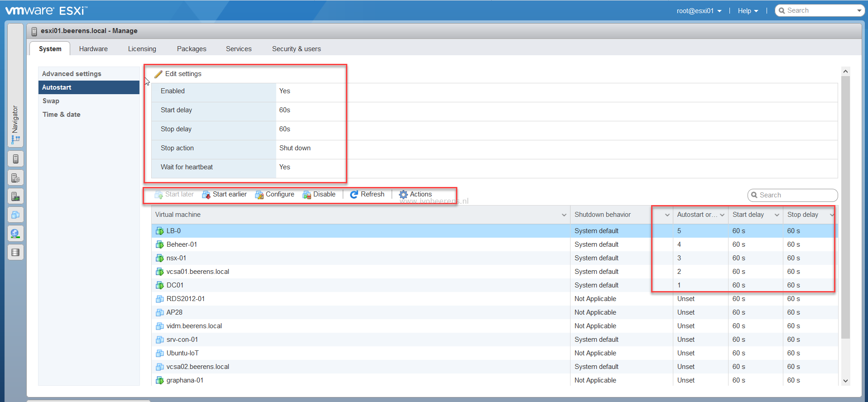
Task: Click the Start later button
Action: point(174,195)
